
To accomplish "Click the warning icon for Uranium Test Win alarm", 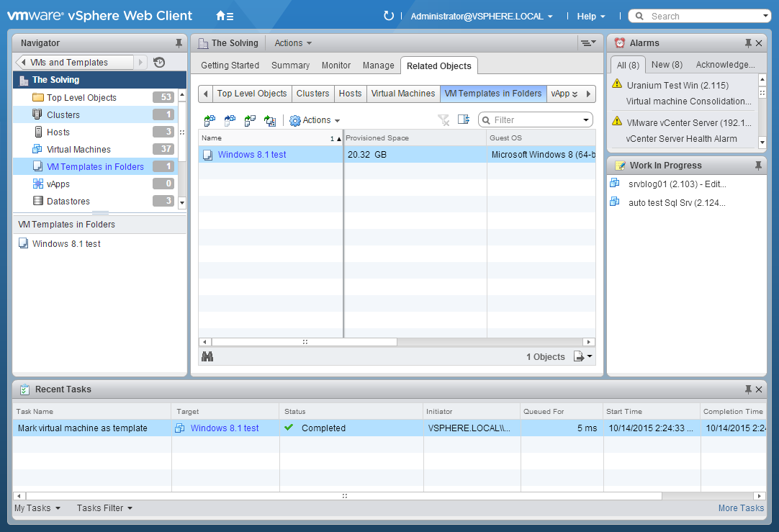I will pyautogui.click(x=617, y=84).
